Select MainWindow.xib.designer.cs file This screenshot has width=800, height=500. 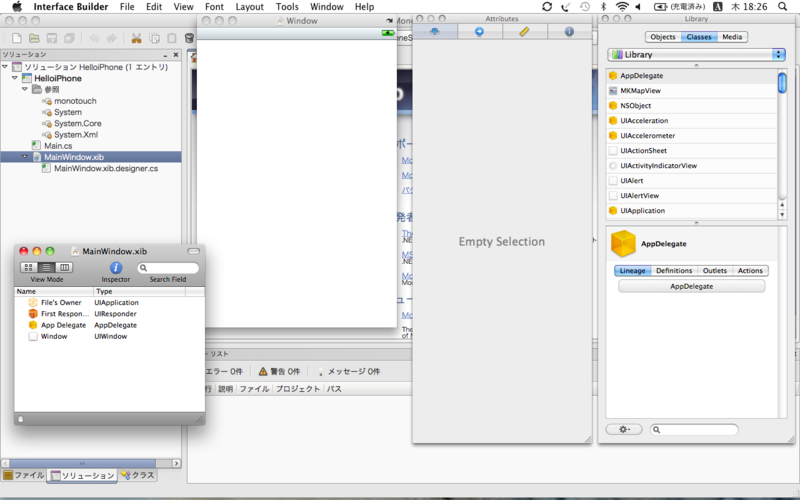click(x=106, y=168)
